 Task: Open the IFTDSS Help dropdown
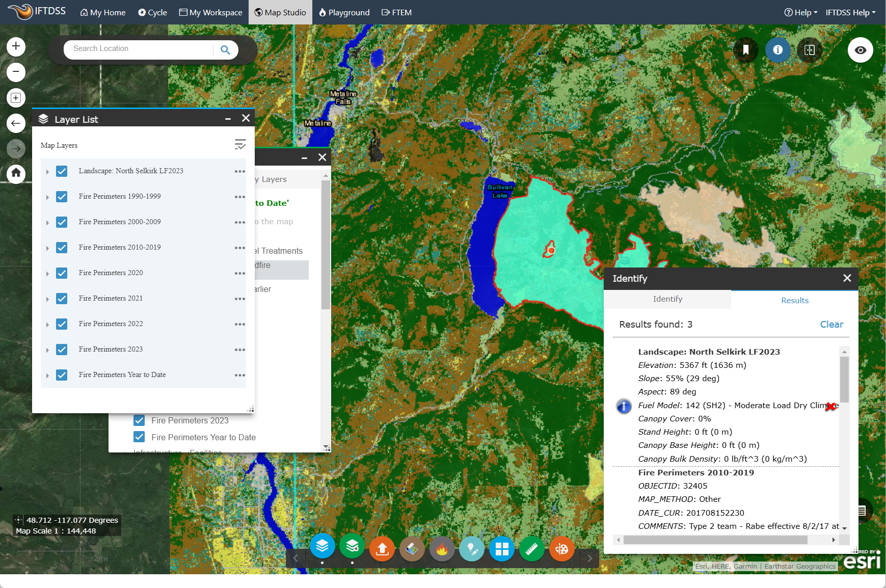tap(850, 12)
